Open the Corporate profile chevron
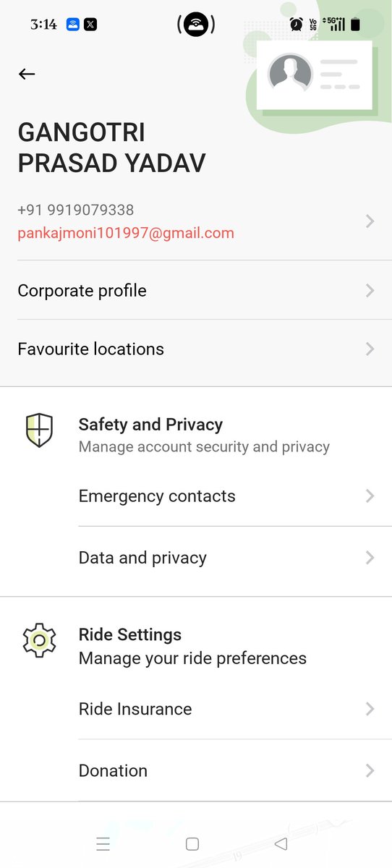392x868 pixels. point(370,291)
